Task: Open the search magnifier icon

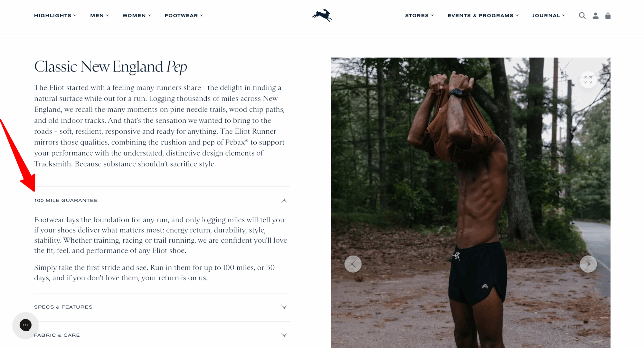Action: coord(582,15)
